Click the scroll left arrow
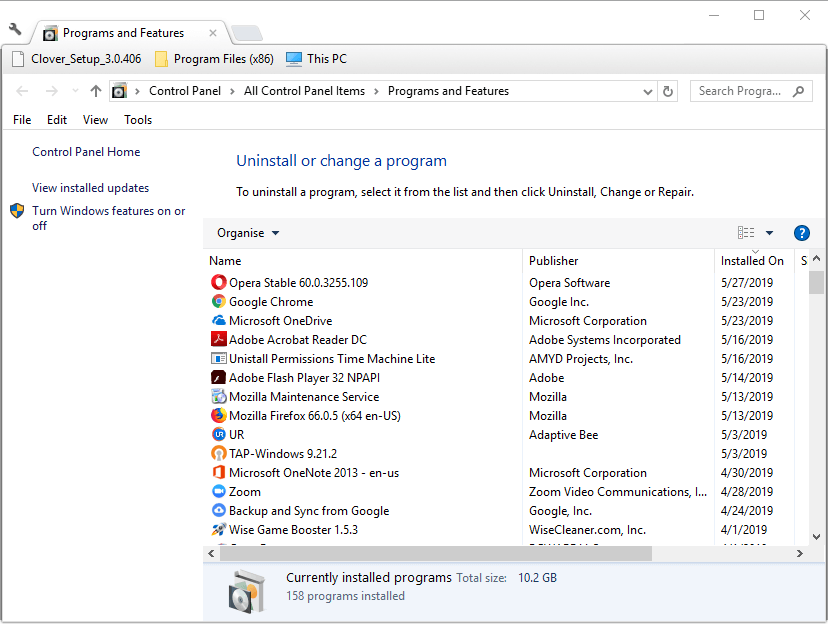828x624 pixels. tap(211, 553)
